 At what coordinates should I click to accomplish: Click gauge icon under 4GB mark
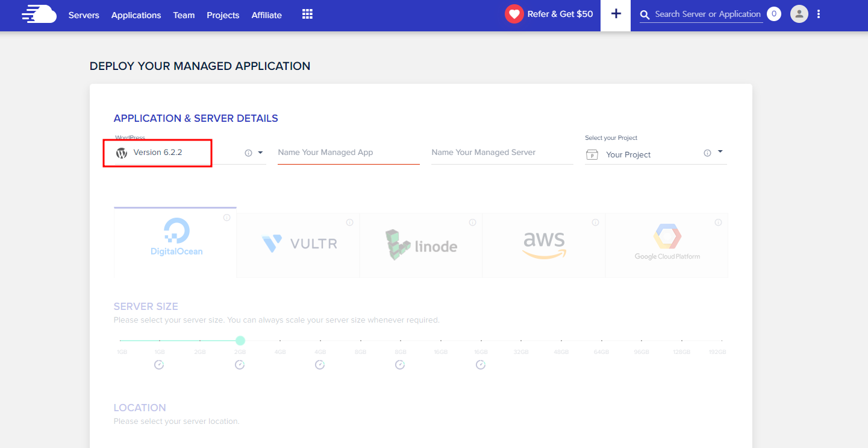click(x=320, y=365)
